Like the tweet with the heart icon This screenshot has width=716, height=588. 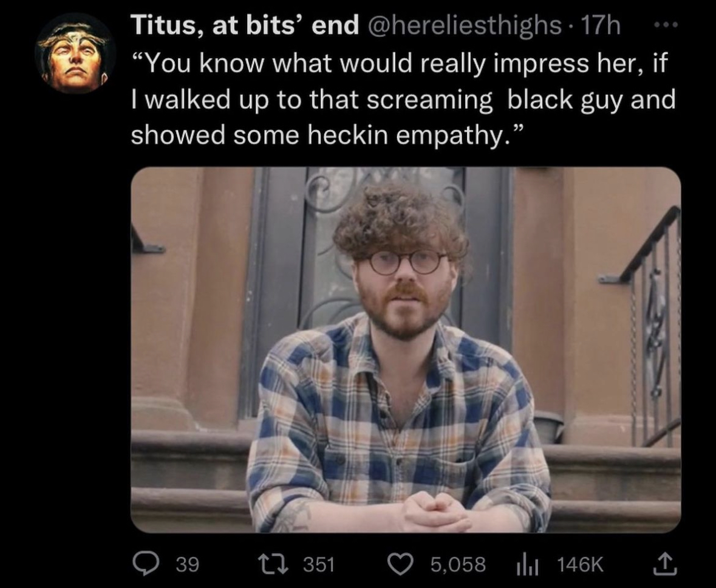coord(400,564)
